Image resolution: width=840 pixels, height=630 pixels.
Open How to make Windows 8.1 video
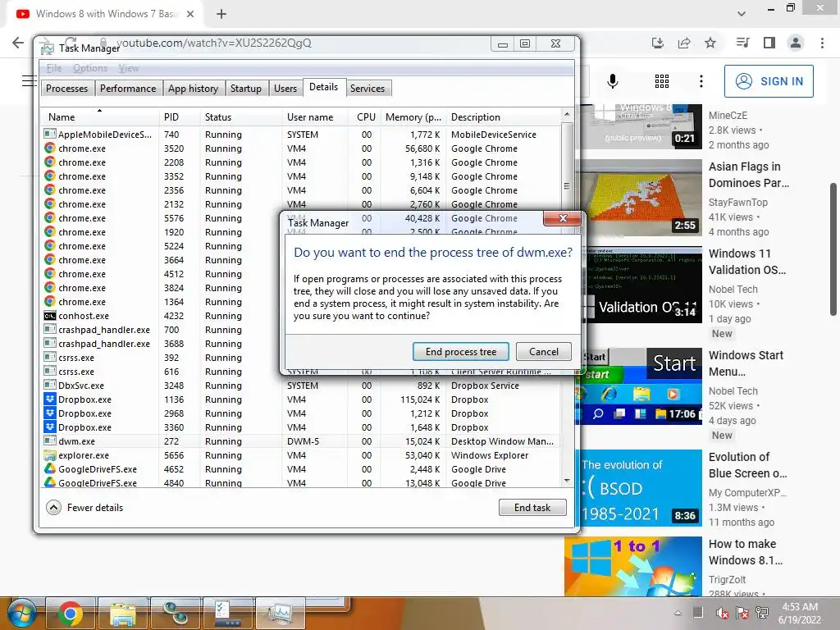coord(745,552)
